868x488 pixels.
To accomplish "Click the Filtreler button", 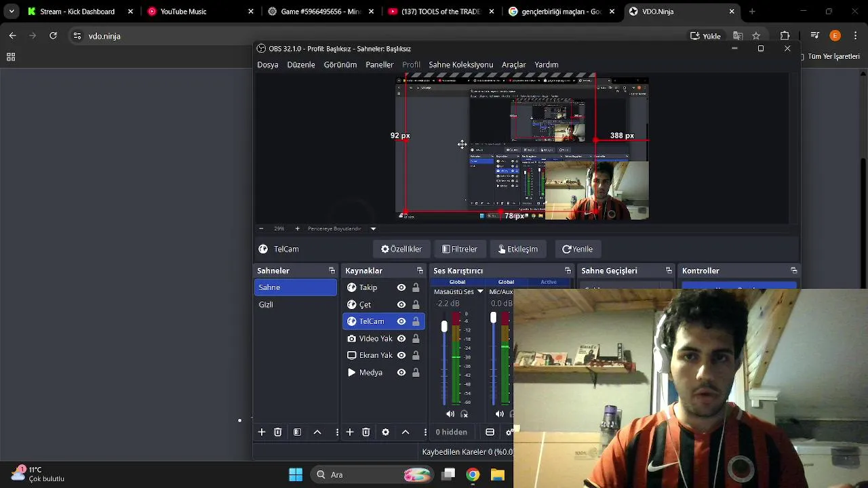I will coord(460,249).
